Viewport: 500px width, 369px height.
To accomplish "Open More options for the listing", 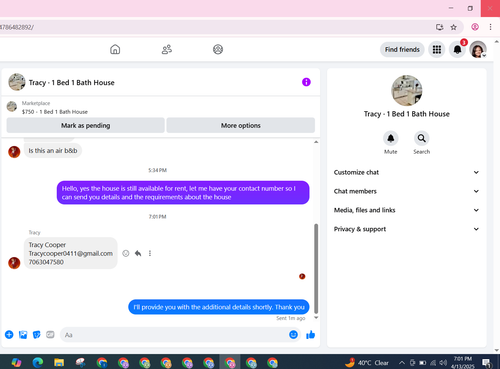I will 241,125.
